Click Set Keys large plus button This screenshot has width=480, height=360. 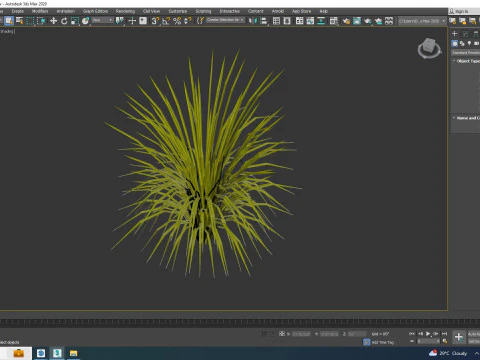click(x=459, y=337)
